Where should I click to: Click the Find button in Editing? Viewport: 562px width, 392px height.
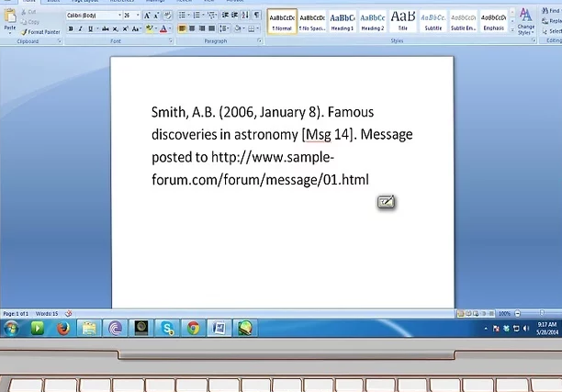pos(552,11)
